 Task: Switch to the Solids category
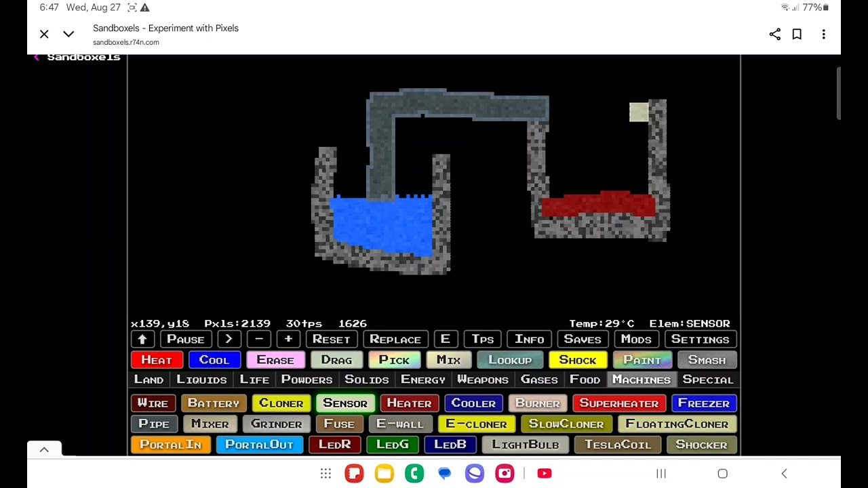(367, 380)
